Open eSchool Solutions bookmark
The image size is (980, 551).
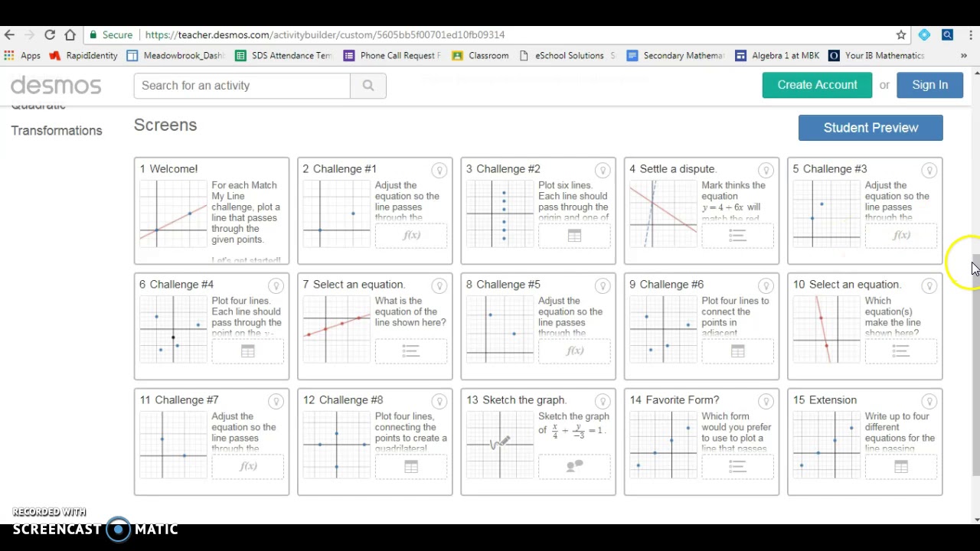pos(567,55)
